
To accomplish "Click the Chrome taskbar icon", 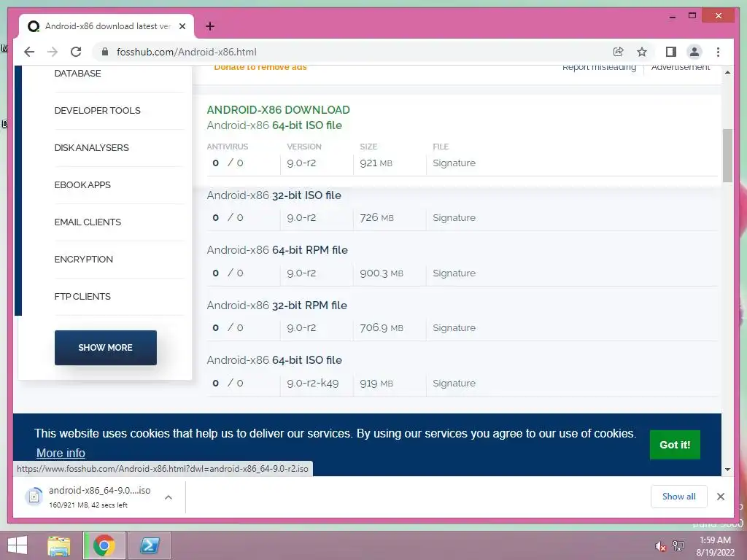I will 104,545.
